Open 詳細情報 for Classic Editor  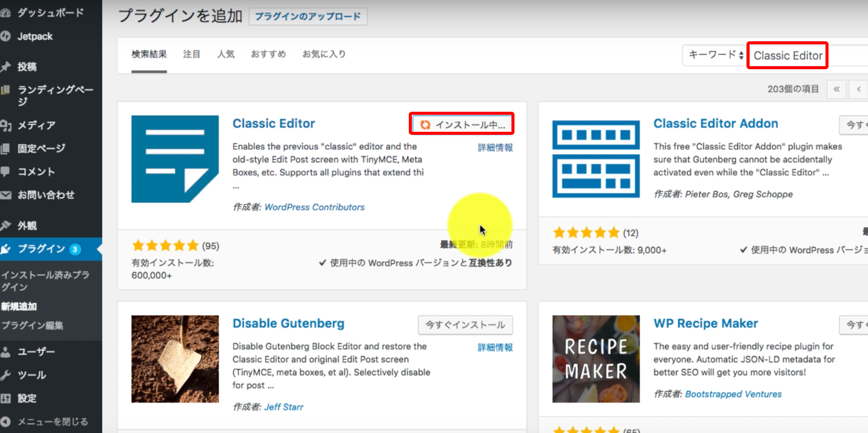click(496, 148)
